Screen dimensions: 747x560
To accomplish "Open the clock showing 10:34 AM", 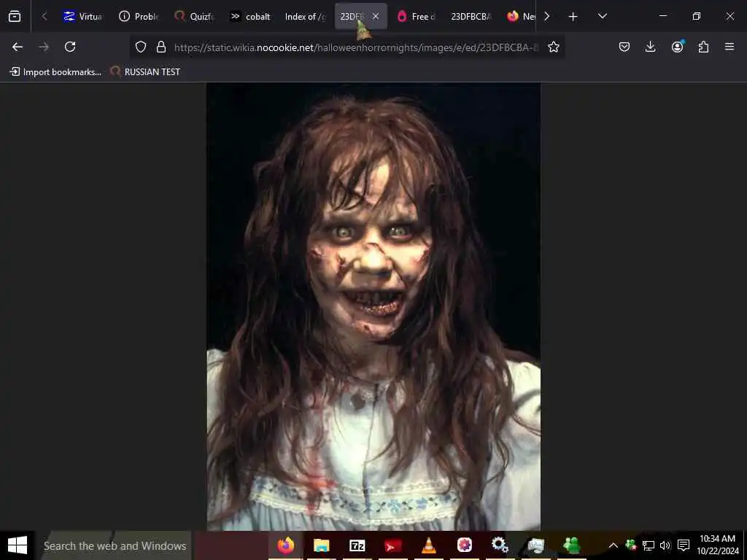I will click(x=718, y=545).
